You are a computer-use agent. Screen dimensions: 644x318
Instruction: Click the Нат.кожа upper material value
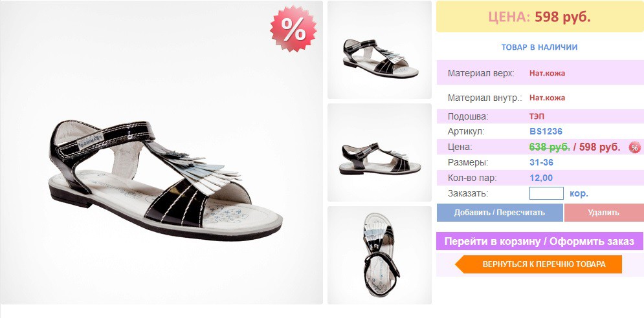tap(547, 74)
